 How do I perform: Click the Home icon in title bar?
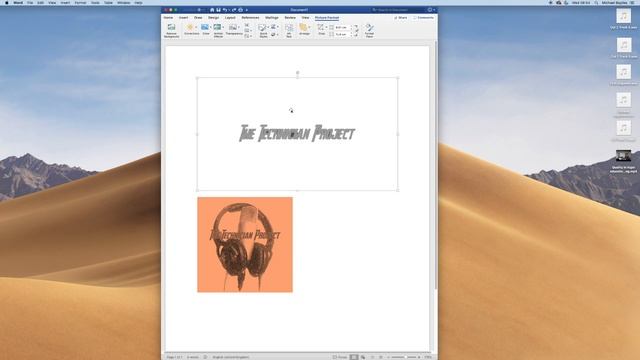pos(212,10)
